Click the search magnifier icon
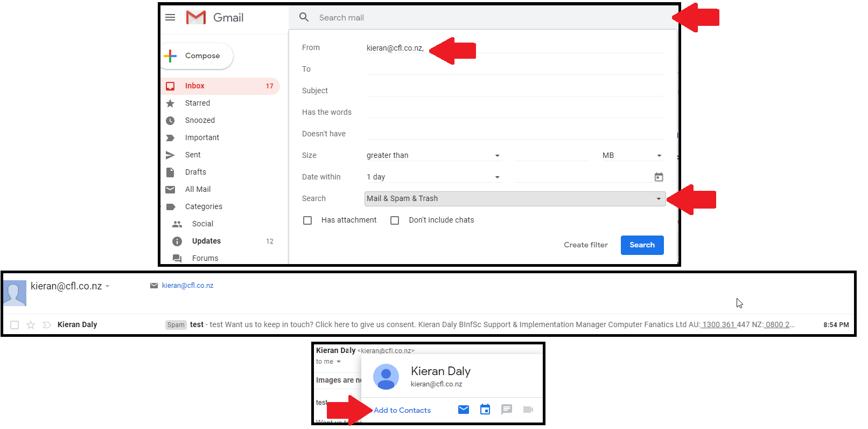This screenshot has height=429, width=868. pos(304,17)
